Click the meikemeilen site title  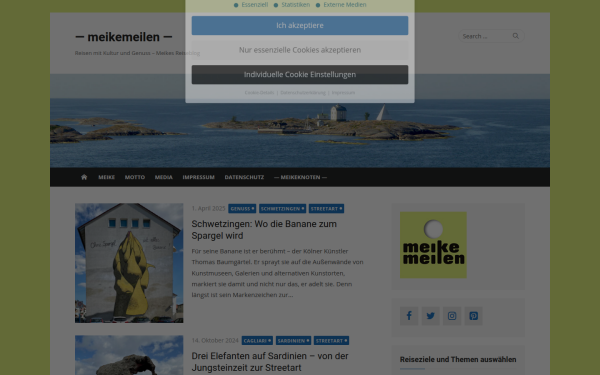pyautogui.click(x=124, y=37)
